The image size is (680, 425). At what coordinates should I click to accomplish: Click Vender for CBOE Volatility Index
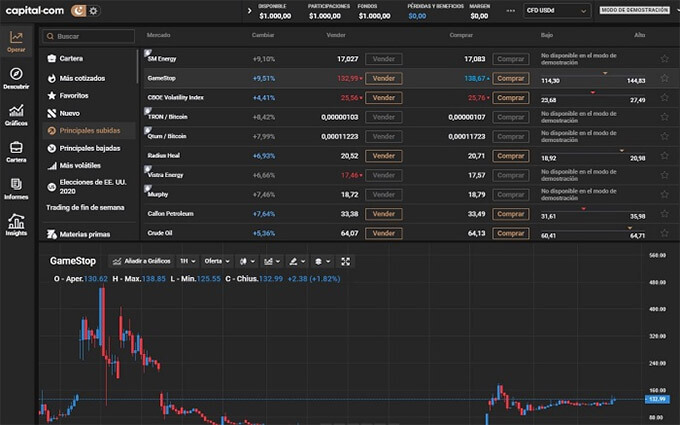(x=384, y=98)
